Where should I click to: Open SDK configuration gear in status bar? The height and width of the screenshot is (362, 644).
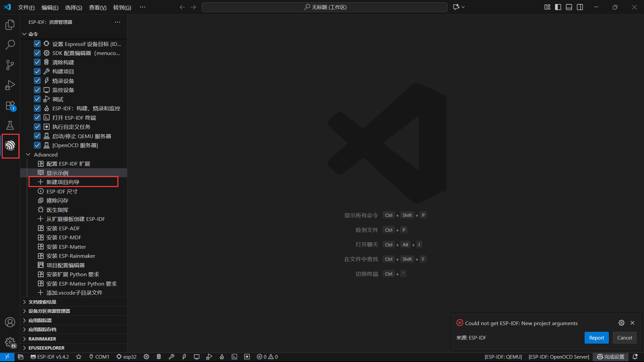click(146, 357)
